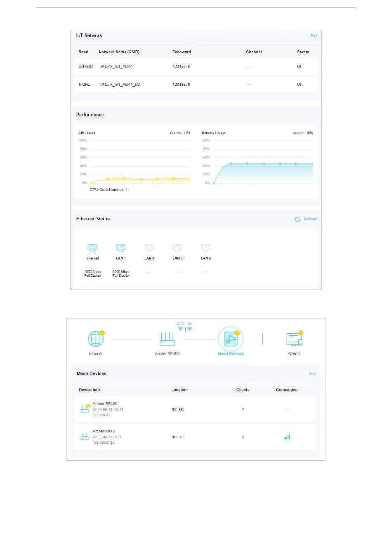Click the Ethernet Status refresh icon
Screen dimensions: 392x535
point(298,219)
